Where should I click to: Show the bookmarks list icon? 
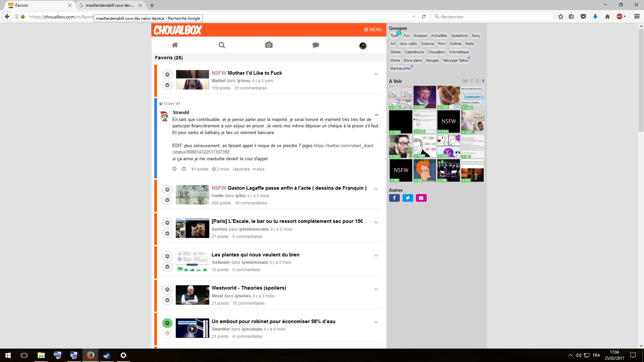tap(571, 16)
